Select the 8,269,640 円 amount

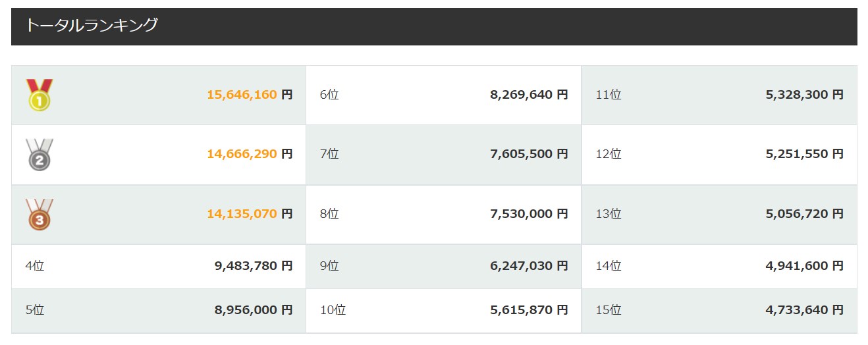(x=529, y=95)
